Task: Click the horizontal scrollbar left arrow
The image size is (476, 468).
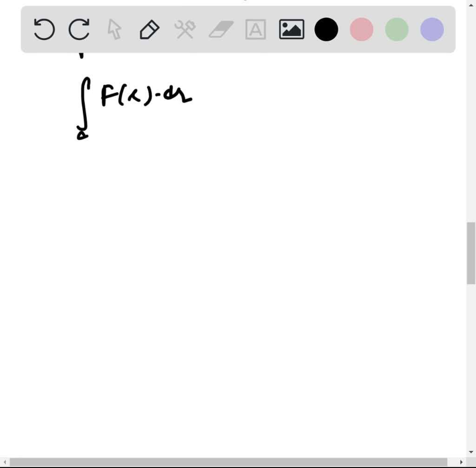Action: pyautogui.click(x=5, y=462)
